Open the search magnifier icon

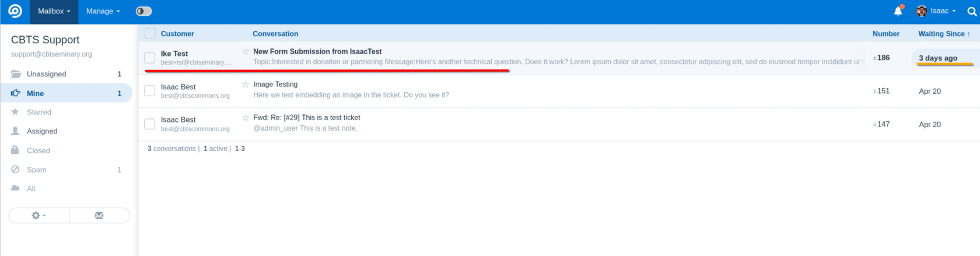click(x=972, y=11)
